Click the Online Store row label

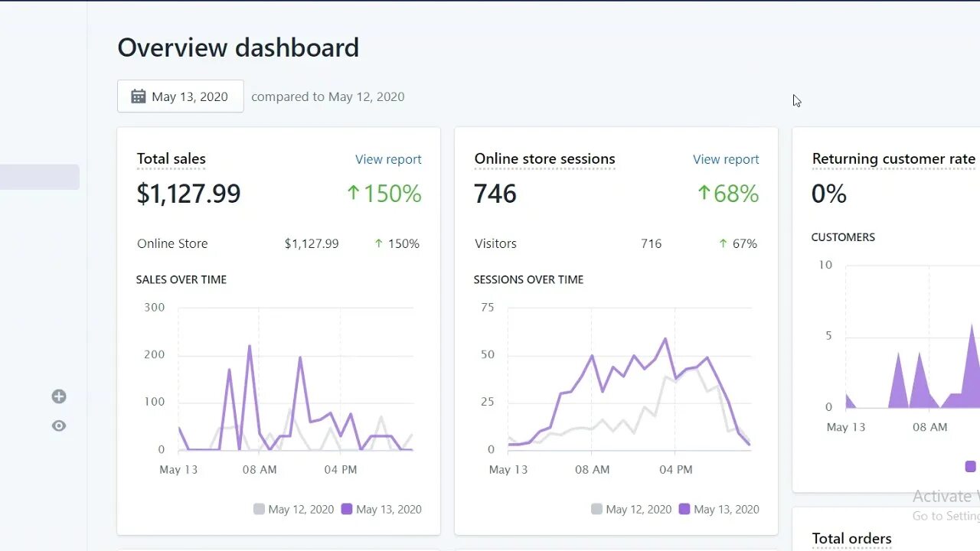[x=172, y=243]
